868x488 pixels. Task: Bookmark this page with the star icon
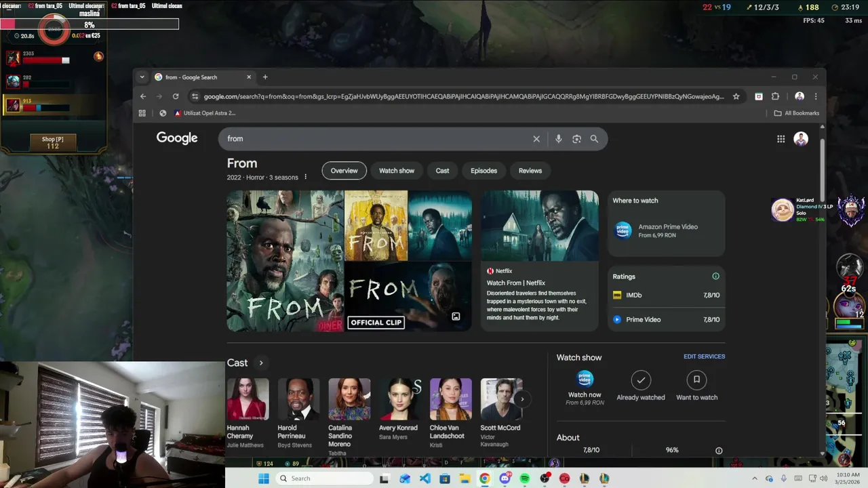[736, 96]
